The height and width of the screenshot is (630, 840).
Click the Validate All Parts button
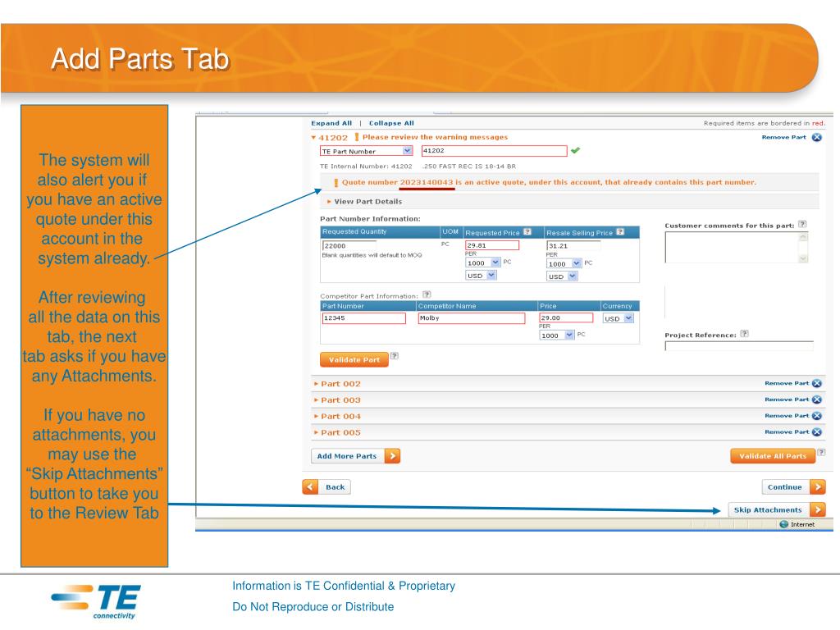pyautogui.click(x=773, y=456)
